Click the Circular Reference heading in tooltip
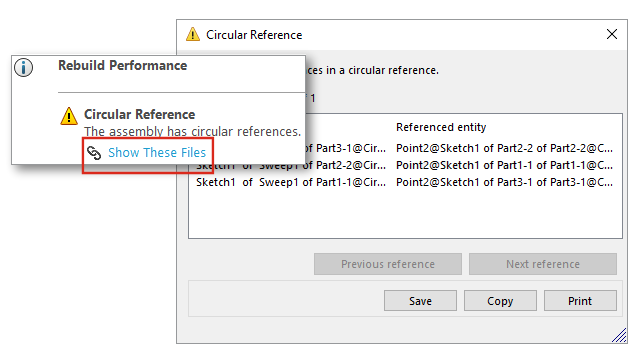The height and width of the screenshot is (360, 640). (140, 114)
